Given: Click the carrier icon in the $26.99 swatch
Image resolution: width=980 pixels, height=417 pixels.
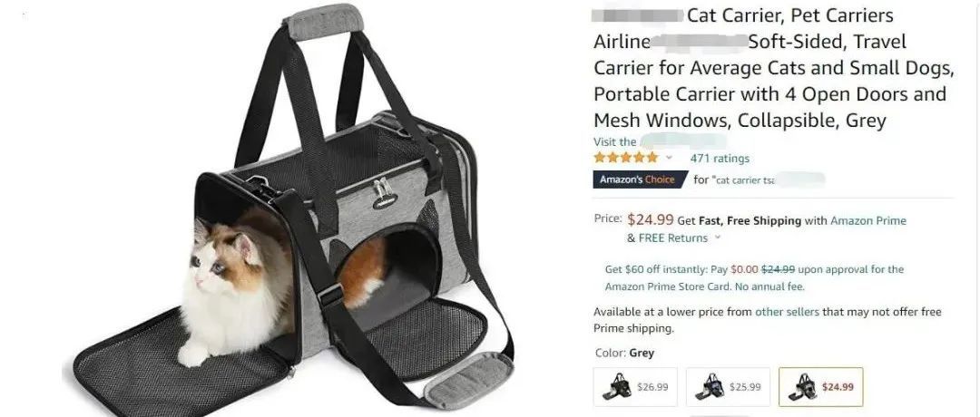Looking at the screenshot, I should point(616,387).
